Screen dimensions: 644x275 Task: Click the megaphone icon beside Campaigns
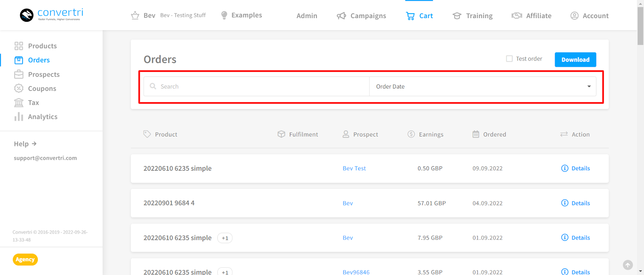click(341, 16)
